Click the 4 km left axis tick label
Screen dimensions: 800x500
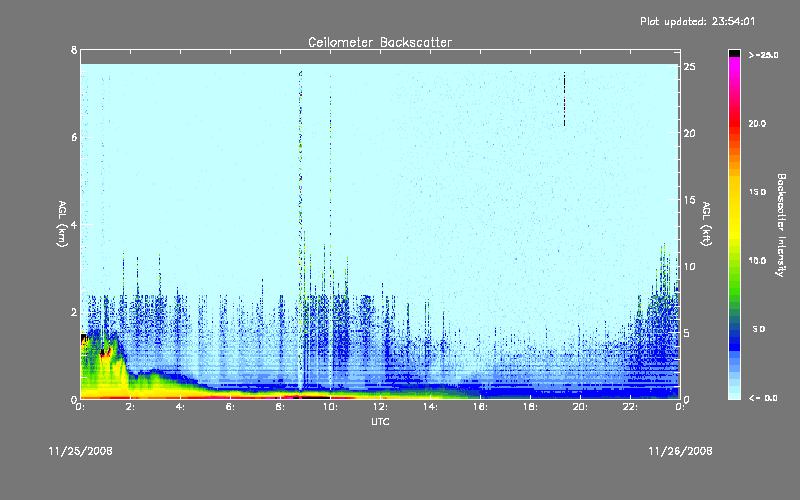(74, 224)
